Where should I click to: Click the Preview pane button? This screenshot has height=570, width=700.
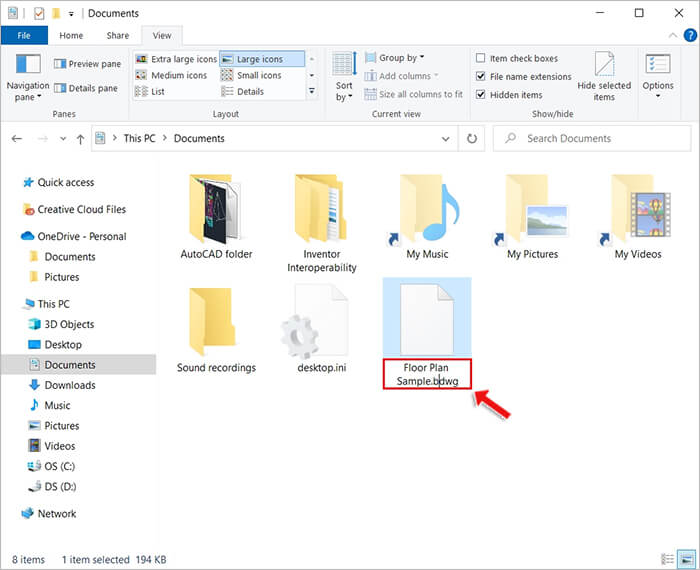click(x=88, y=64)
